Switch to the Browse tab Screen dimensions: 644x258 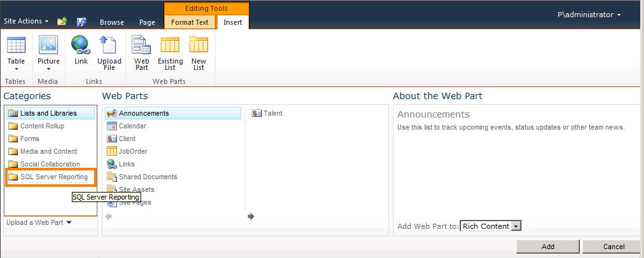click(x=112, y=23)
